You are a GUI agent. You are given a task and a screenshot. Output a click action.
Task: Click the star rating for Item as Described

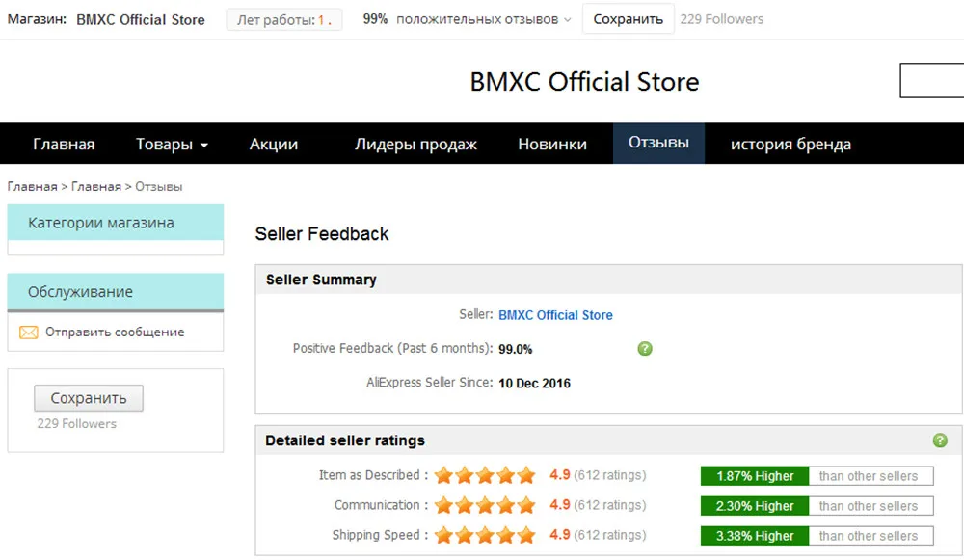click(485, 475)
